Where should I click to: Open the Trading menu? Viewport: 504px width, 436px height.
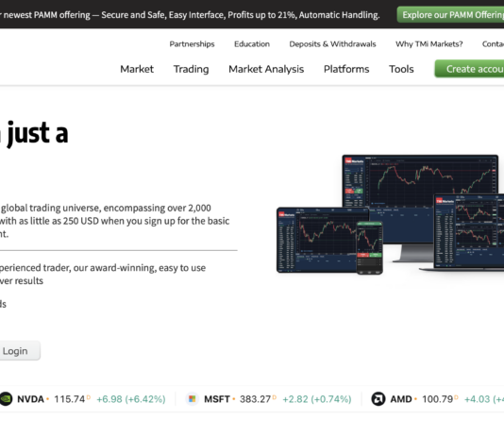tap(192, 69)
